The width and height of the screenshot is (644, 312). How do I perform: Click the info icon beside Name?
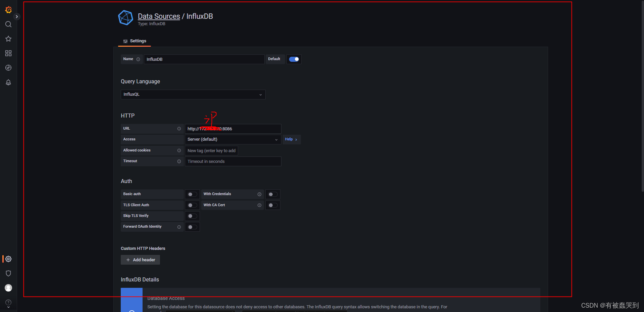pyautogui.click(x=138, y=59)
